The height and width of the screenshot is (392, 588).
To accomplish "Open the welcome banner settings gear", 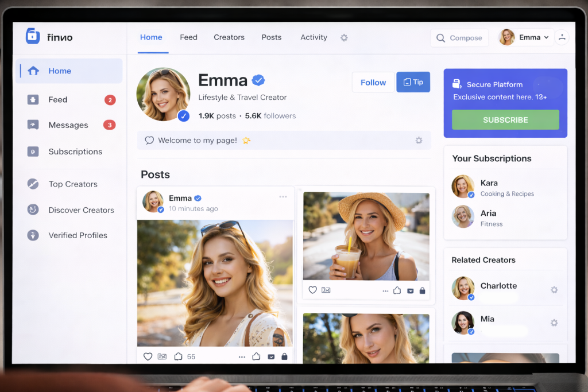I will [419, 140].
